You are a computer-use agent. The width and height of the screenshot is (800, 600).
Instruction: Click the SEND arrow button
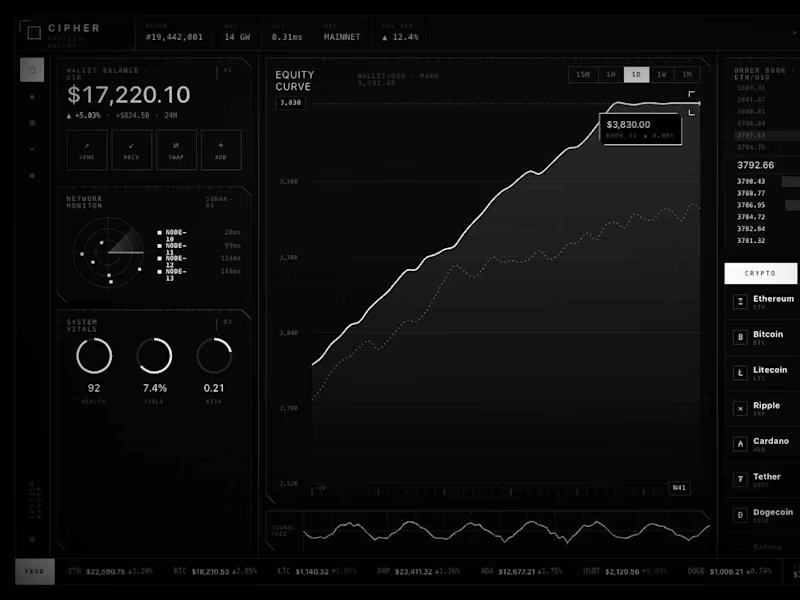click(x=87, y=150)
